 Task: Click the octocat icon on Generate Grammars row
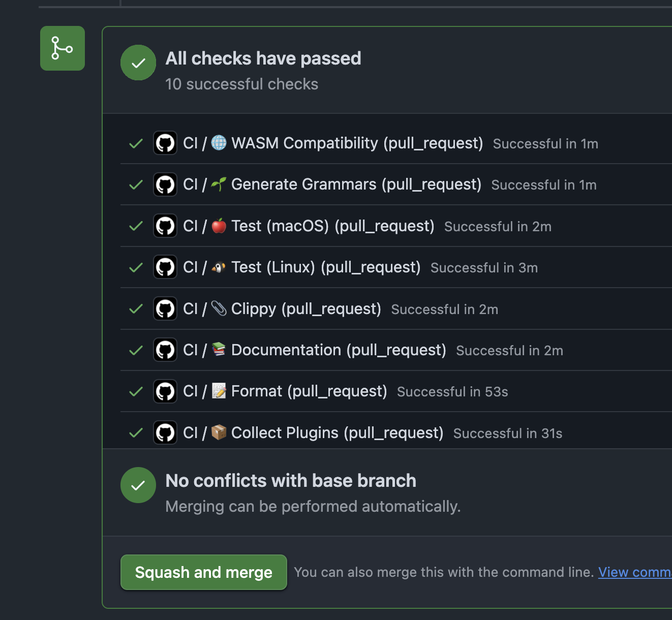[165, 184]
